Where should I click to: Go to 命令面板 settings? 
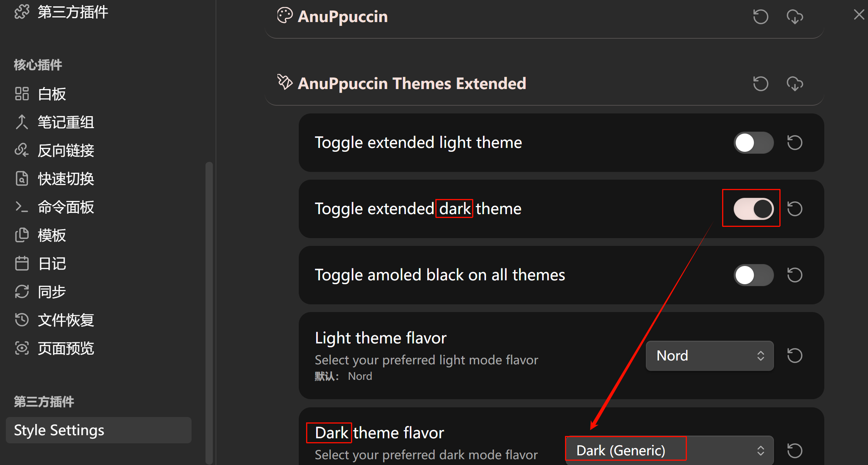pyautogui.click(x=66, y=207)
